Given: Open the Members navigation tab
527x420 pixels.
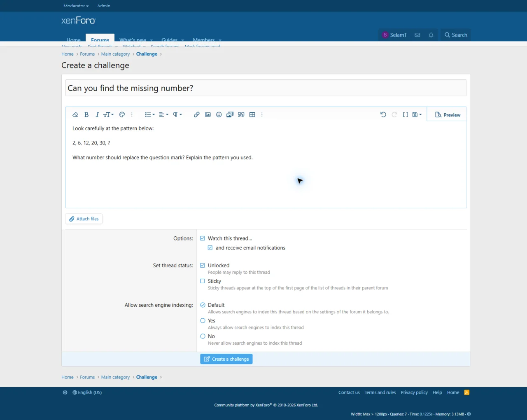Looking at the screenshot, I should pos(204,40).
